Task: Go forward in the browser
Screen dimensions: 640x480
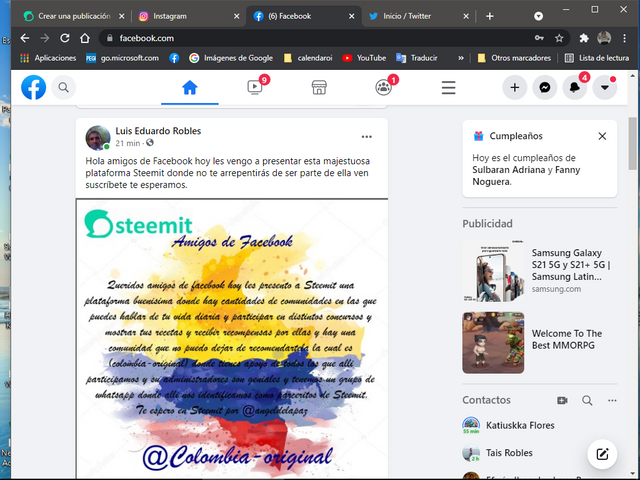Action: [45, 38]
